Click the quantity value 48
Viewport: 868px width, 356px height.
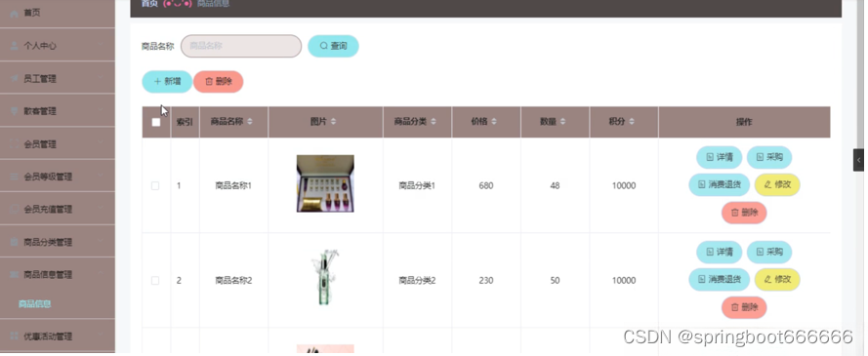pyautogui.click(x=555, y=185)
